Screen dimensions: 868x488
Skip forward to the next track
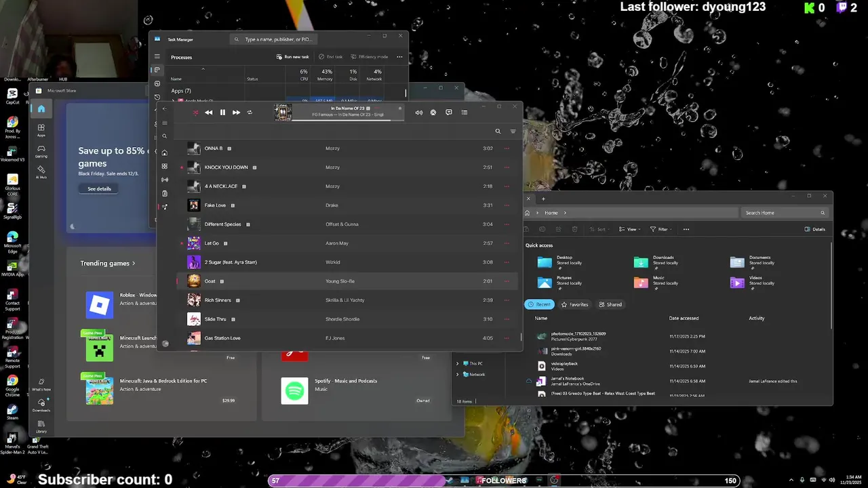pyautogui.click(x=236, y=113)
